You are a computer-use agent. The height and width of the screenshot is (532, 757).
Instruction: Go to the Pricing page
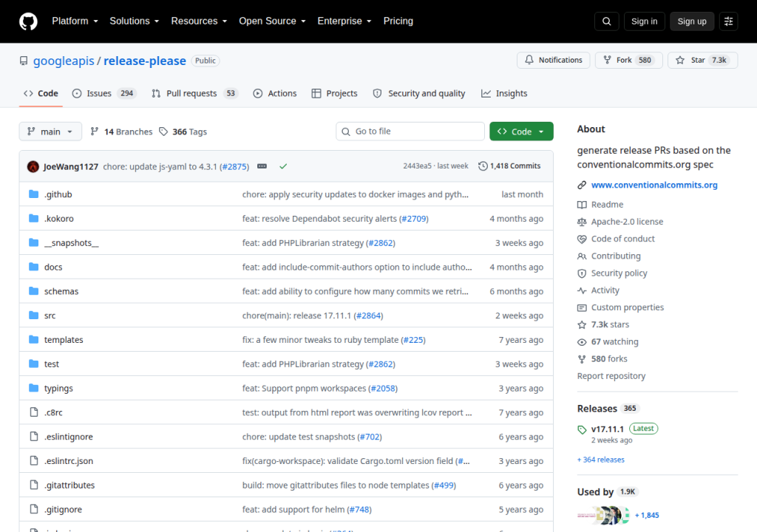click(398, 21)
